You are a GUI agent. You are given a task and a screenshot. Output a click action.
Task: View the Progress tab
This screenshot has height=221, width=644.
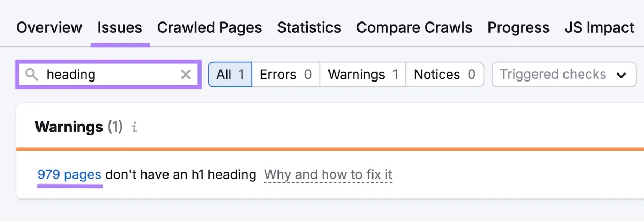pyautogui.click(x=518, y=27)
